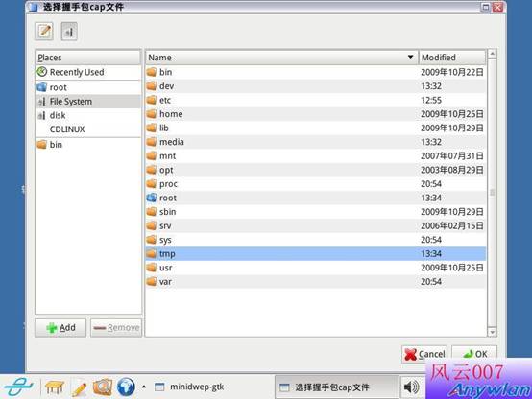
Task: Launch the desk icon in taskbar
Action: pos(55,387)
